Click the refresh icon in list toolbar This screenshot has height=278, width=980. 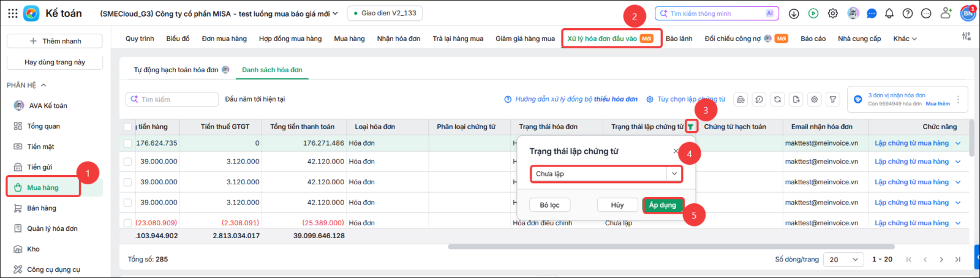(x=778, y=99)
